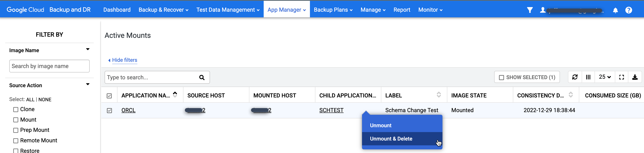
Task: Click the search magnifier icon
Action: 202,78
